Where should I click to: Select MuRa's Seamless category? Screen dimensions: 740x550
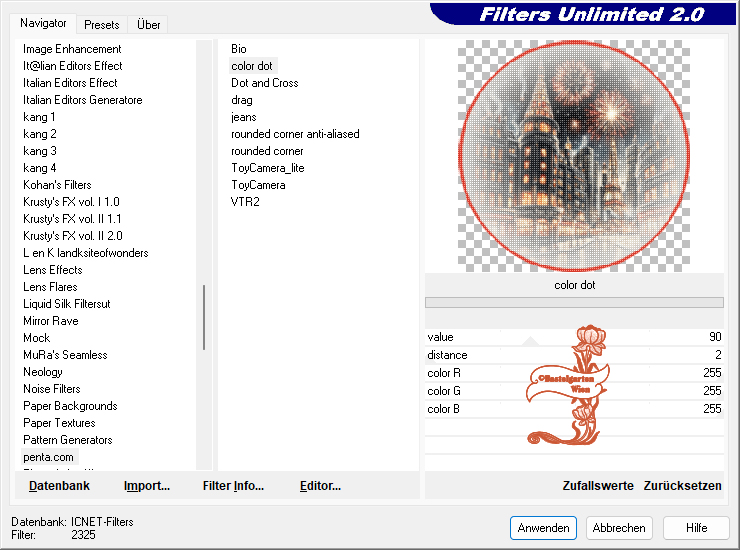coord(65,355)
